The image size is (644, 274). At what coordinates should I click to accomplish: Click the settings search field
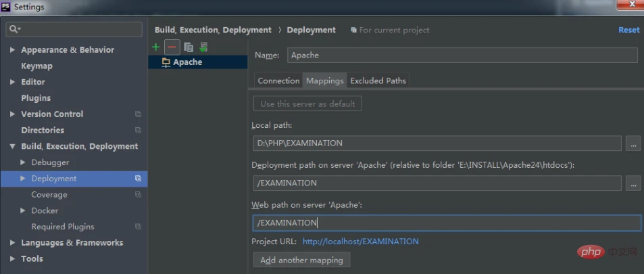(74, 29)
